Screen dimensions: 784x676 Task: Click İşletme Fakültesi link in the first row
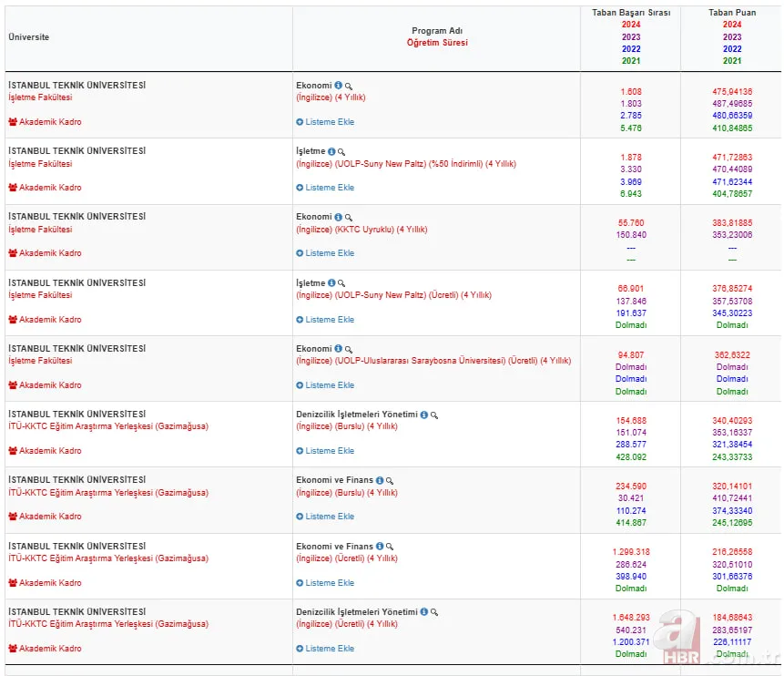(40, 97)
